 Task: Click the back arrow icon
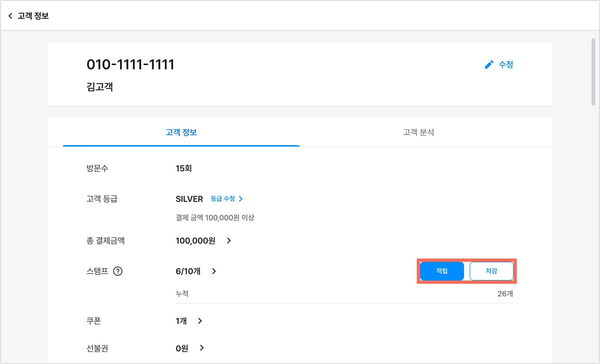11,16
